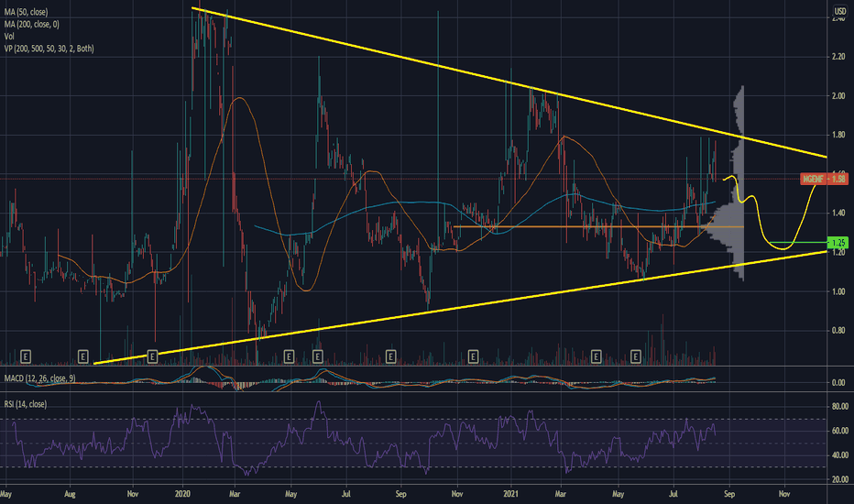Open the earnings marker between Nov and 2020
Screen dimensions: 854x504
tap(152, 356)
